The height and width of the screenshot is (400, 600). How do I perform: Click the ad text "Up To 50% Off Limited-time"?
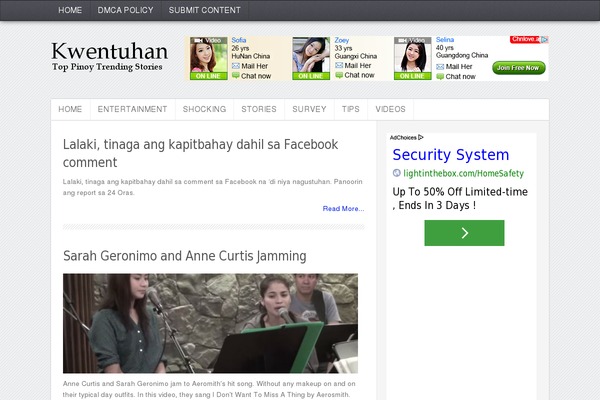[x=460, y=192]
